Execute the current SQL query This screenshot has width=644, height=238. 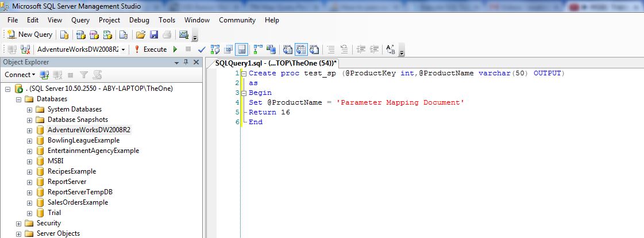pyautogui.click(x=151, y=49)
